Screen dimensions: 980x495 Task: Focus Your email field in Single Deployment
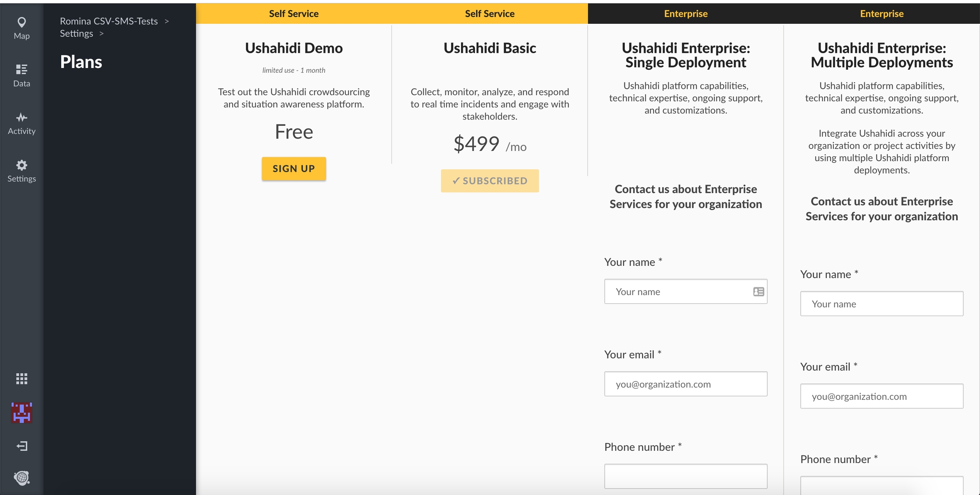click(x=686, y=384)
